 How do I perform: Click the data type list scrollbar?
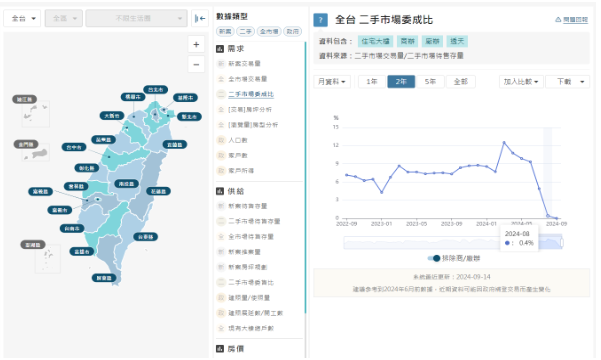[x=305, y=177]
